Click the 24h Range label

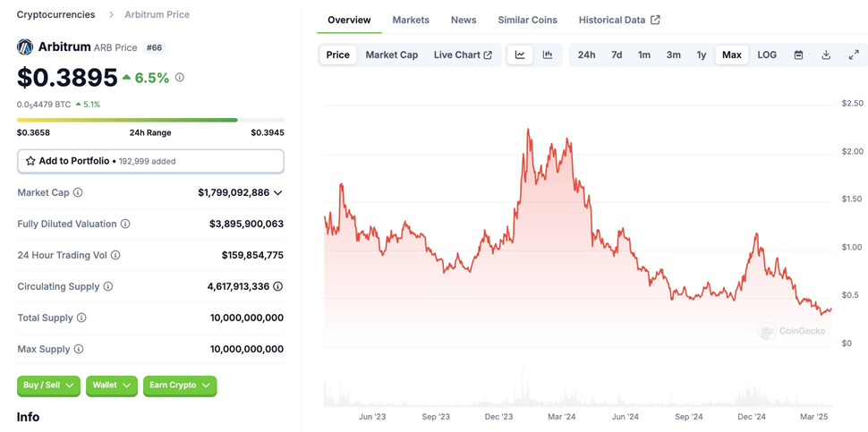(x=150, y=132)
